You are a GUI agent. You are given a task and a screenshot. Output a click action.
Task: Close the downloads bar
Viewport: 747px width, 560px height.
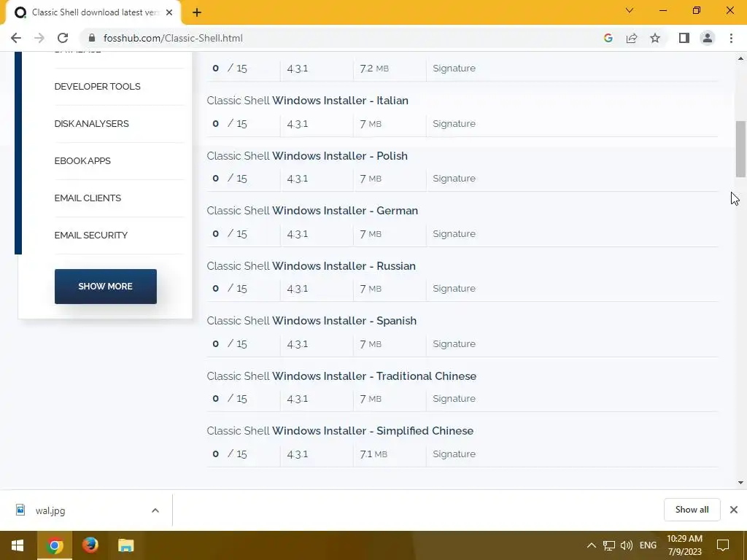(734, 510)
